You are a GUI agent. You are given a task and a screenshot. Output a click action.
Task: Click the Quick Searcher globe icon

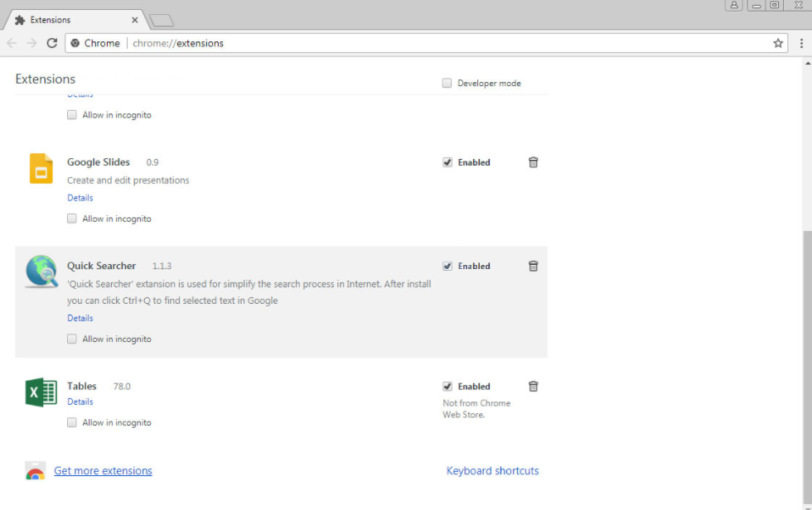41,272
